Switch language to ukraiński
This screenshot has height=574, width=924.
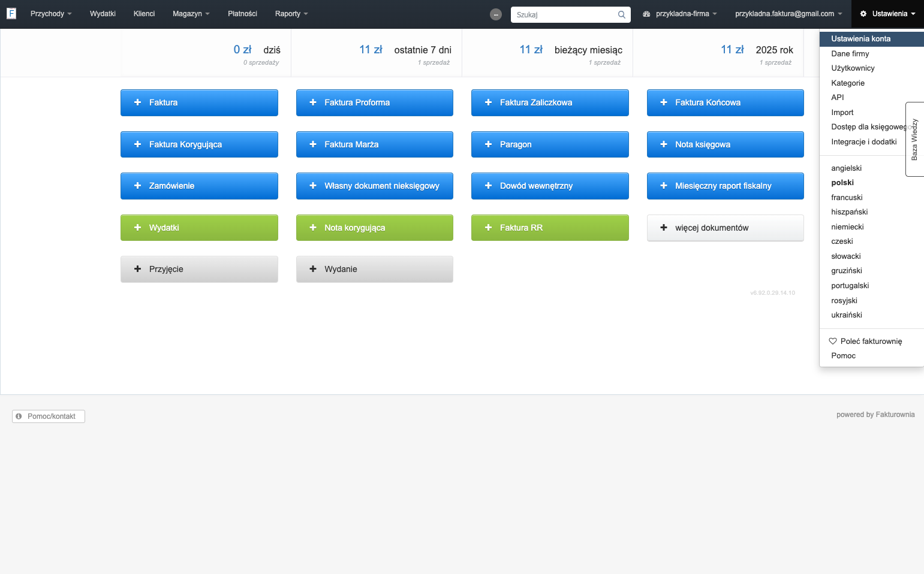(872, 315)
